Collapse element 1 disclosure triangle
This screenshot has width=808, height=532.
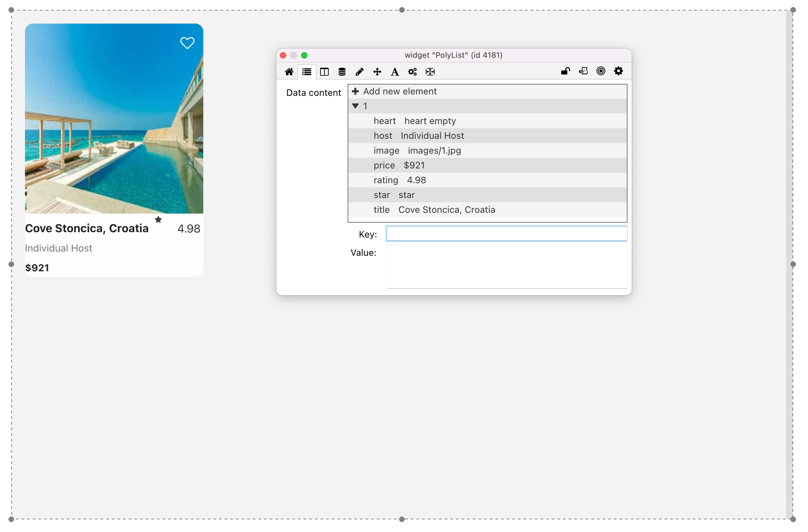click(355, 106)
